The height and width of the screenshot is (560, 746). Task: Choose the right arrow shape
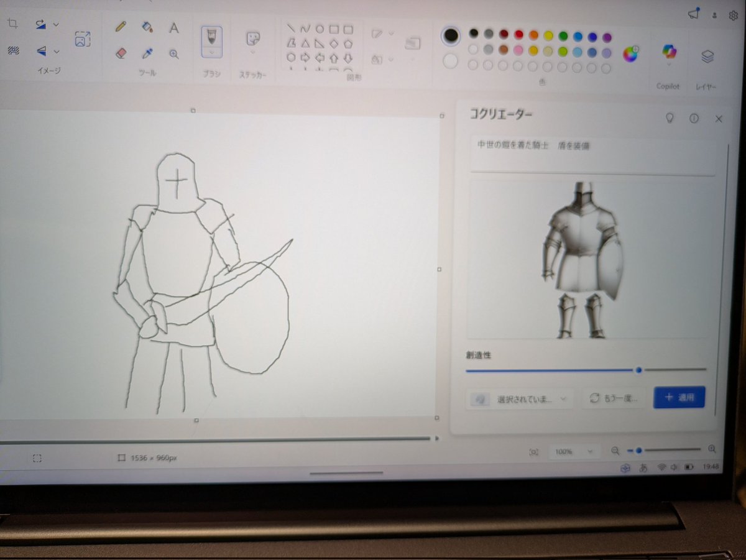[305, 57]
